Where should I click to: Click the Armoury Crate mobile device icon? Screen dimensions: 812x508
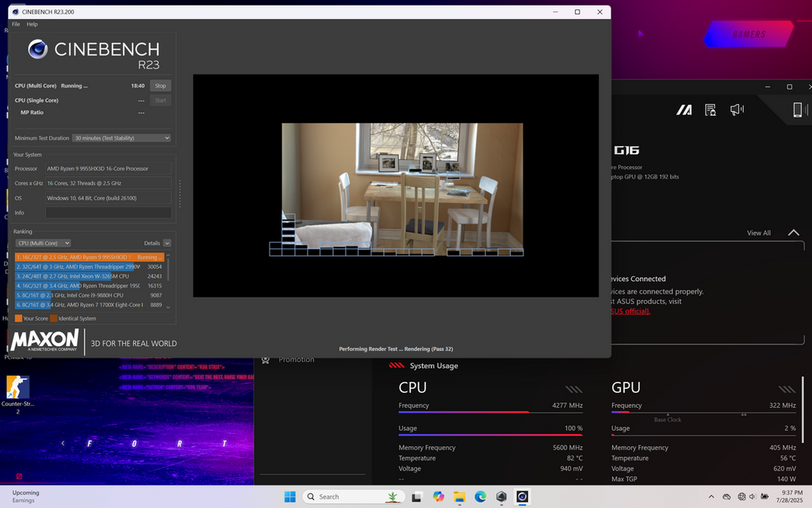(x=798, y=110)
